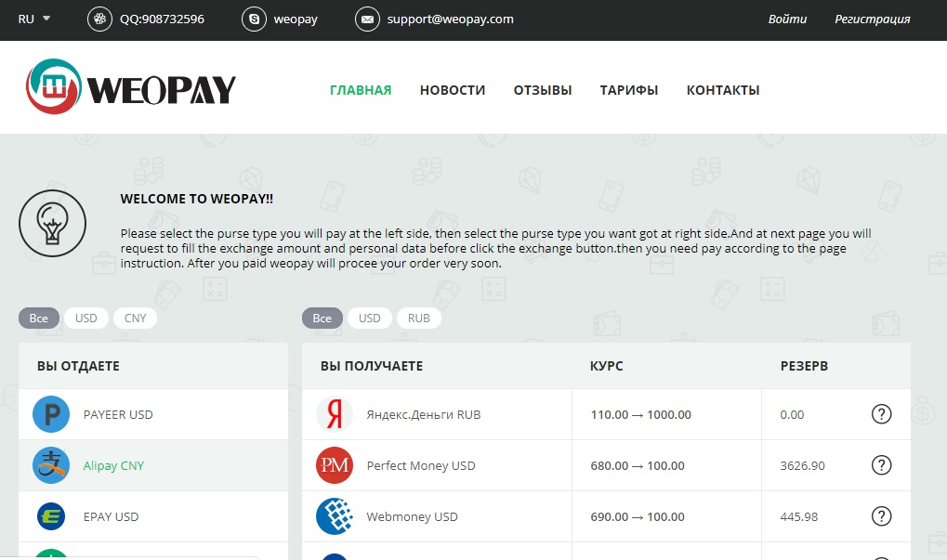
Task: Select the PAYEER USD icon
Action: coord(51,414)
